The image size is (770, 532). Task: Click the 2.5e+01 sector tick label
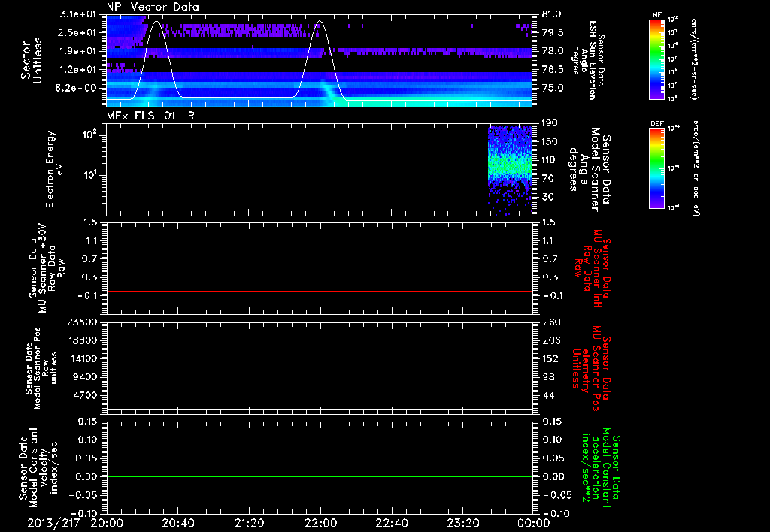(77, 32)
